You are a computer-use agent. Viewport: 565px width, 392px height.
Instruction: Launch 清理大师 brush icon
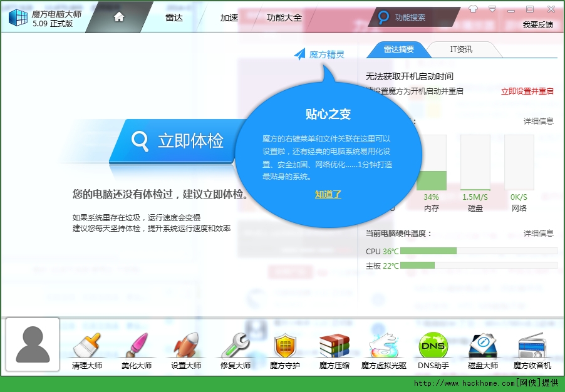[x=87, y=345]
